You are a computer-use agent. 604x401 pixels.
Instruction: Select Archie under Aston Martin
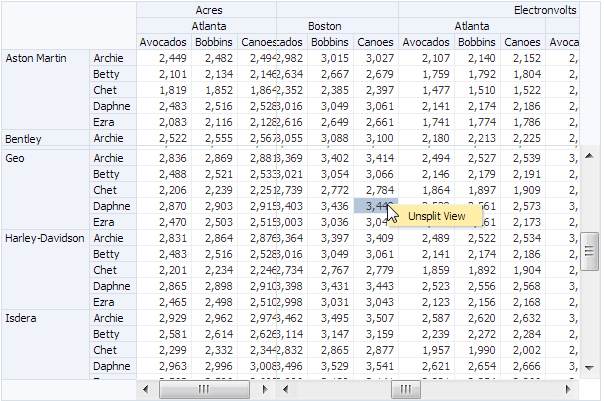[113, 58]
